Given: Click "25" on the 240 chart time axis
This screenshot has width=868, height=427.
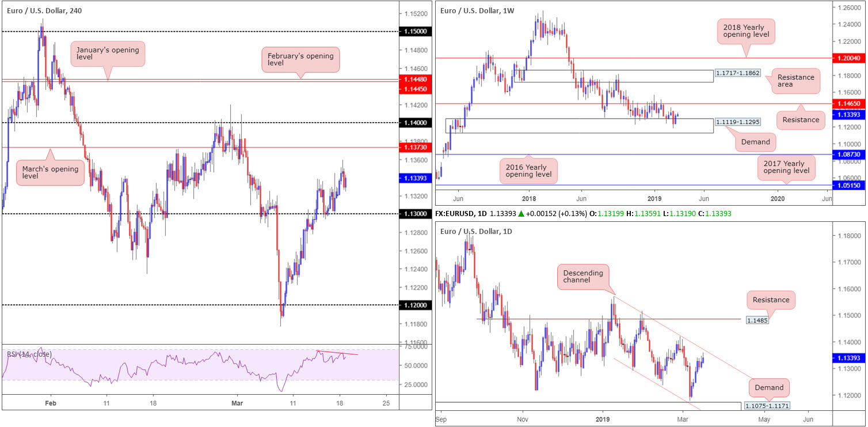Looking at the screenshot, I should [386, 403].
